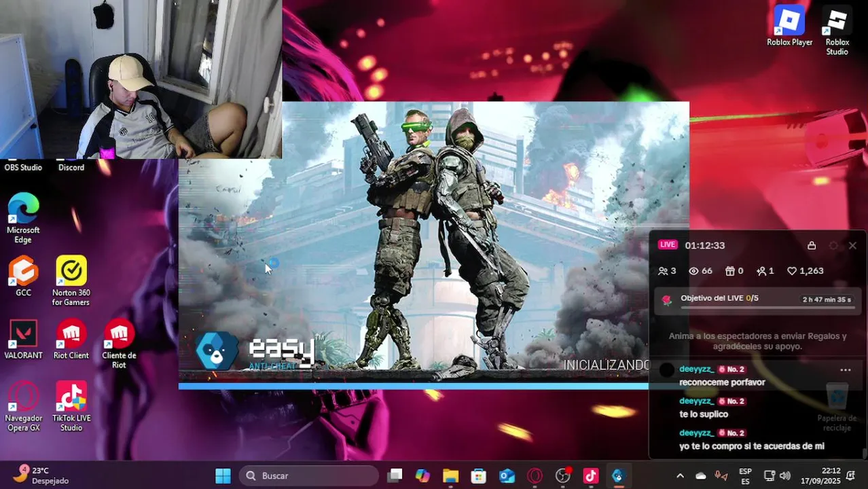Open the notification bell in the taskbar
This screenshot has height=489, width=868.
[x=851, y=475]
